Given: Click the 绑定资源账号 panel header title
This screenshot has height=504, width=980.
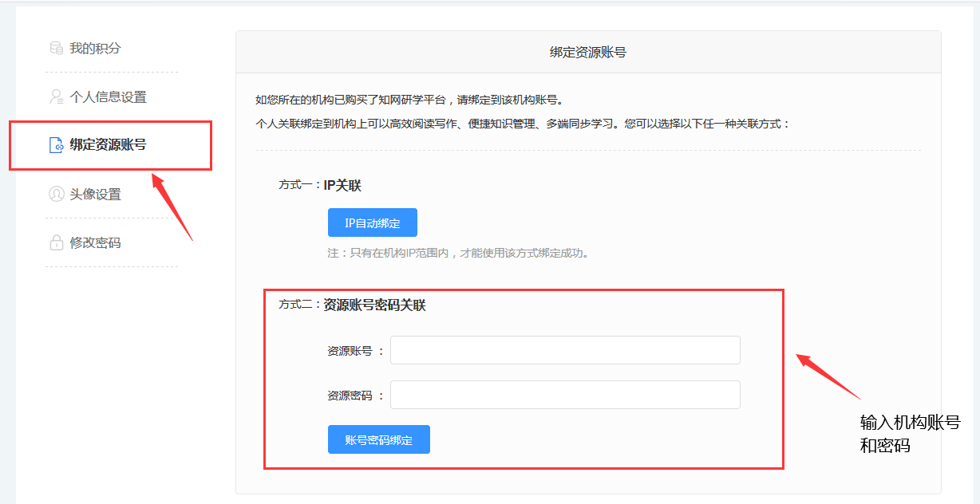Looking at the screenshot, I should pos(588,52).
